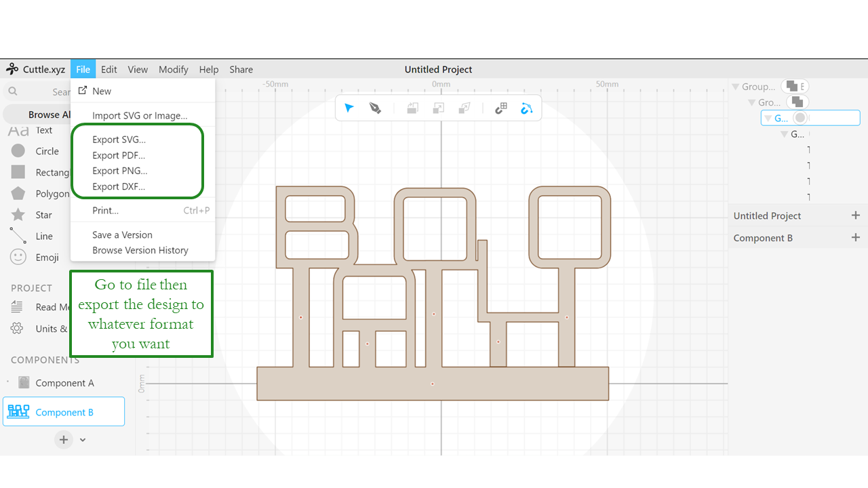
Task: Click the first boolean union icon in toolbar
Action: [412, 108]
